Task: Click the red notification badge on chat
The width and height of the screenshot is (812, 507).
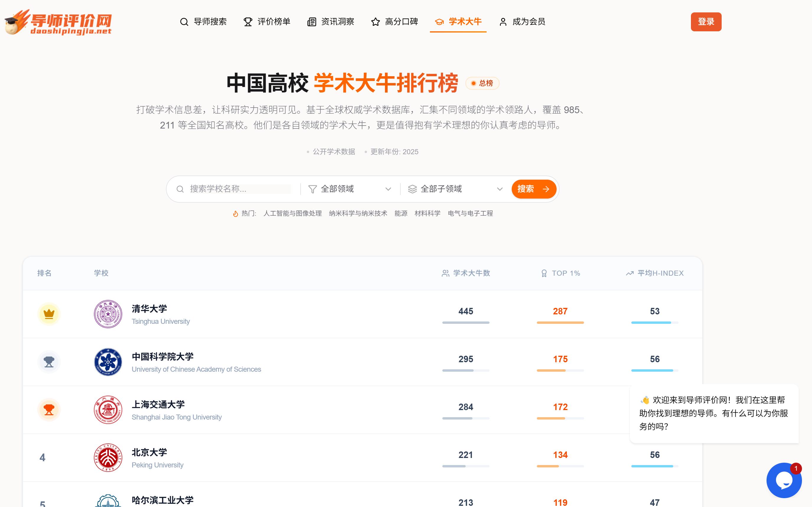Action: coord(796,468)
